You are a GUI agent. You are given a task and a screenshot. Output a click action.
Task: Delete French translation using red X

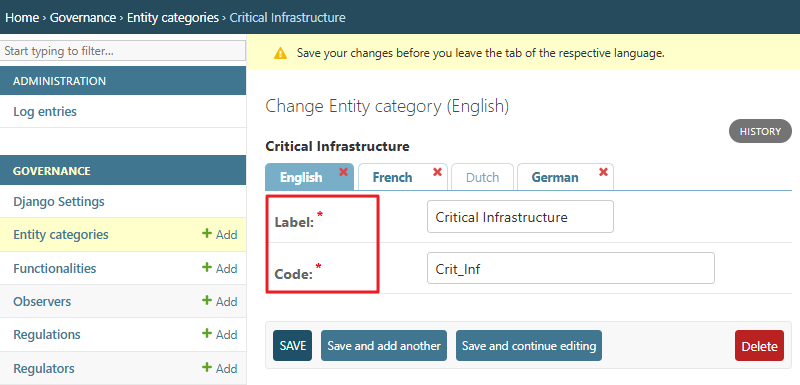point(437,172)
